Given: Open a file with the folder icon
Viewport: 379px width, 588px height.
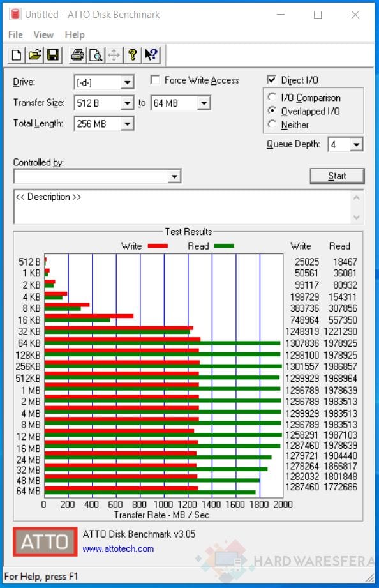Looking at the screenshot, I should click(34, 55).
